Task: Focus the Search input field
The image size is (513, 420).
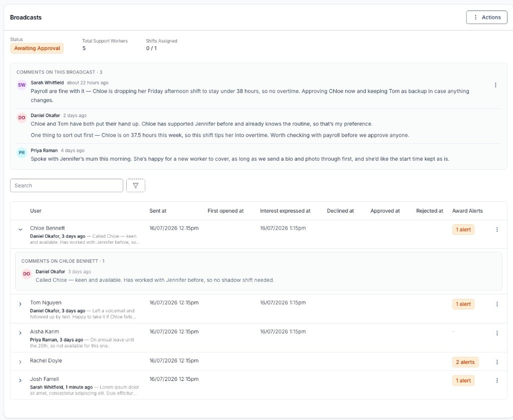Action: click(67, 185)
